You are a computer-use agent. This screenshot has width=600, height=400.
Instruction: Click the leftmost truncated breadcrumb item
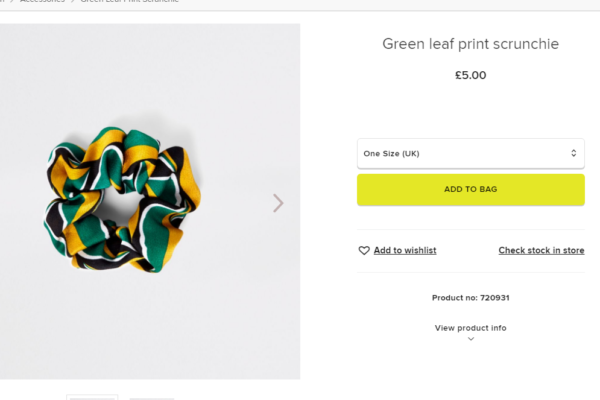(x=3, y=2)
